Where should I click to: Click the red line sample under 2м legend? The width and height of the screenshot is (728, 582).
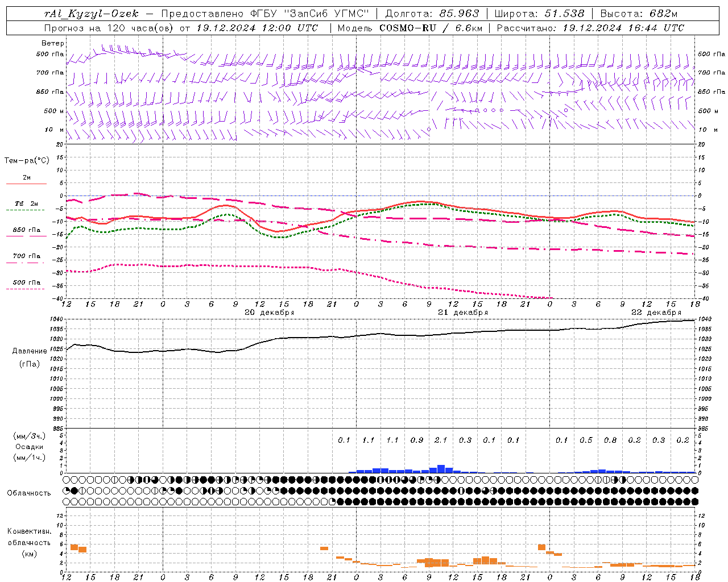(26, 184)
